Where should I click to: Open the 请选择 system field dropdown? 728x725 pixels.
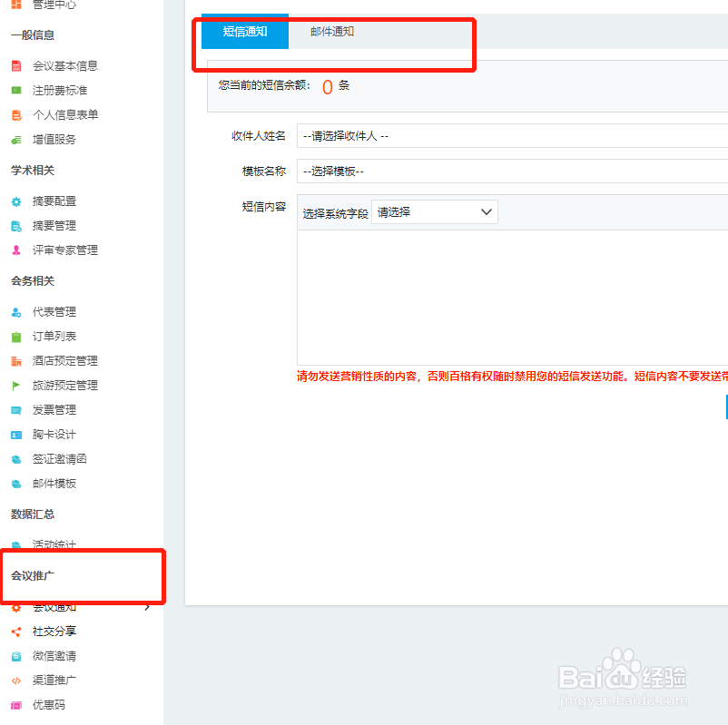pyautogui.click(x=434, y=211)
